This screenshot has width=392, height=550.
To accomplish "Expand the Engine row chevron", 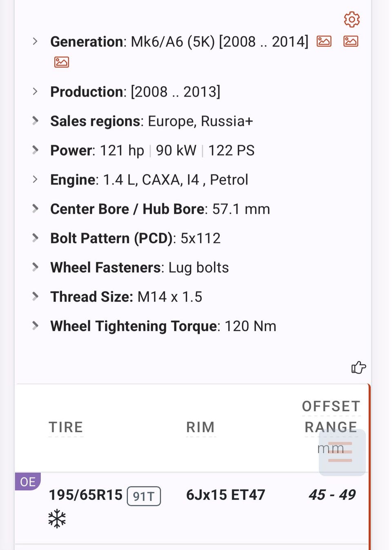I will 36,179.
